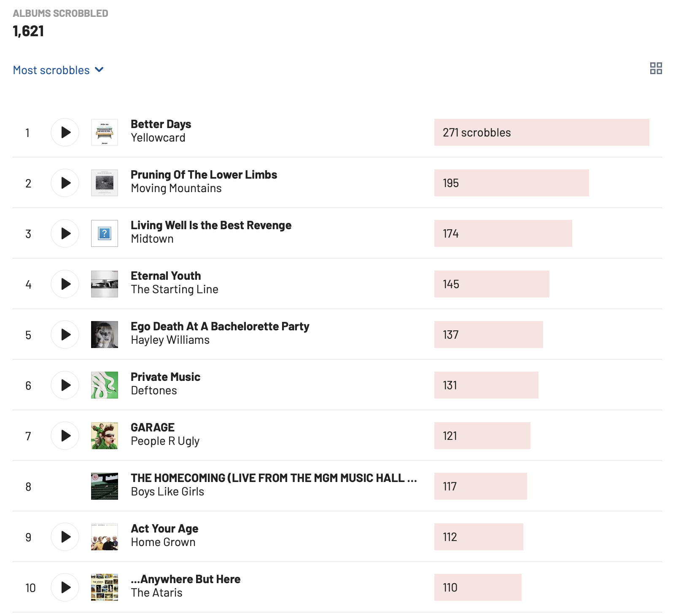Open the Most scrobbles sort dropdown
Image resolution: width=673 pixels, height=616 pixels.
click(58, 70)
